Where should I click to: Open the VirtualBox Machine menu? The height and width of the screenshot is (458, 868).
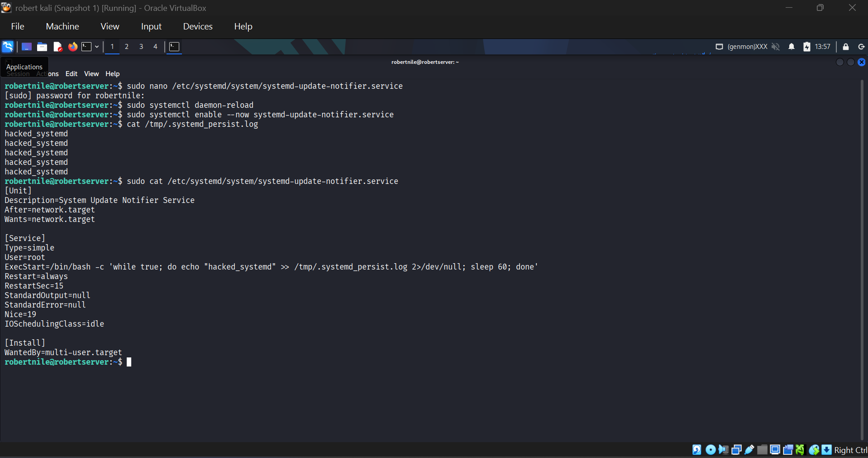62,26
